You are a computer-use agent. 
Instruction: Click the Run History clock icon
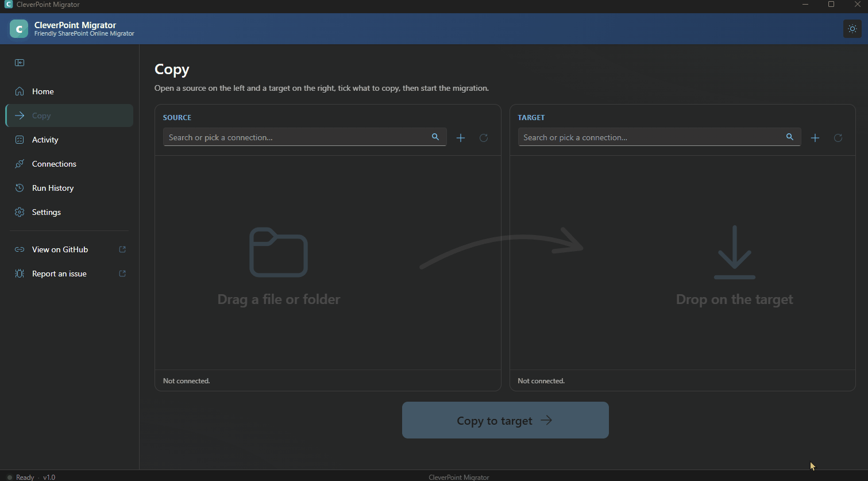(20, 188)
